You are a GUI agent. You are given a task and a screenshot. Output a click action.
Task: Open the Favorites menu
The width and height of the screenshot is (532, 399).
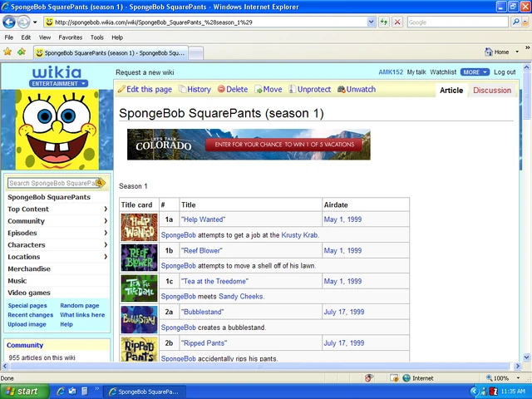[x=70, y=37]
